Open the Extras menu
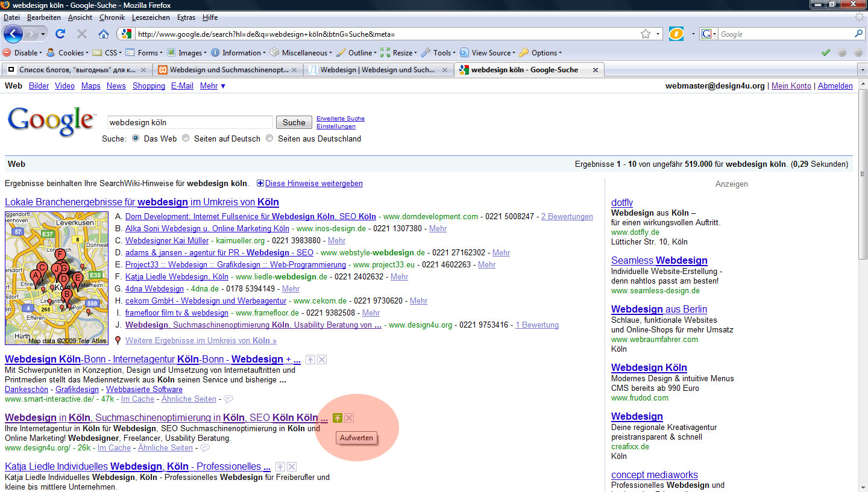 click(x=186, y=17)
